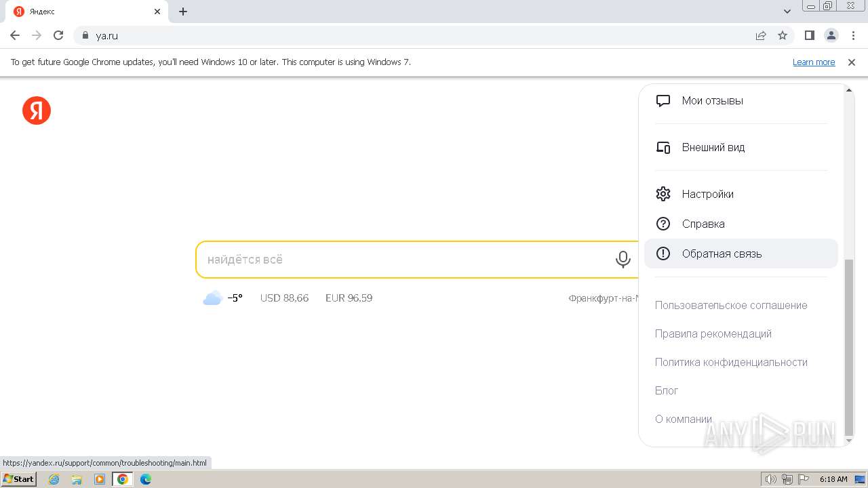Viewport: 868px width, 488px height.
Task: Open Правила рекомендаций link
Action: pyautogui.click(x=713, y=333)
